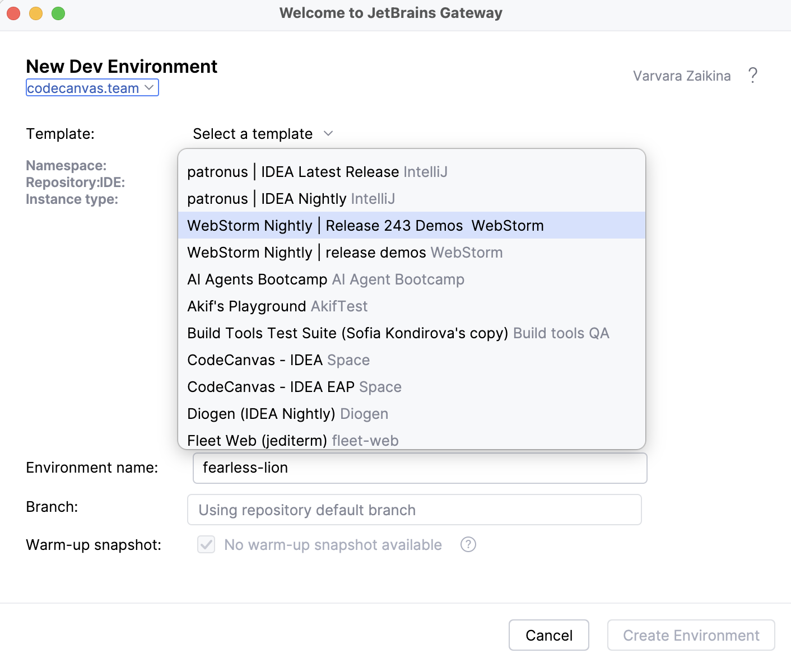Pick Diogen (IDEA Nightly) template
This screenshot has height=672, width=791.
pyautogui.click(x=412, y=414)
